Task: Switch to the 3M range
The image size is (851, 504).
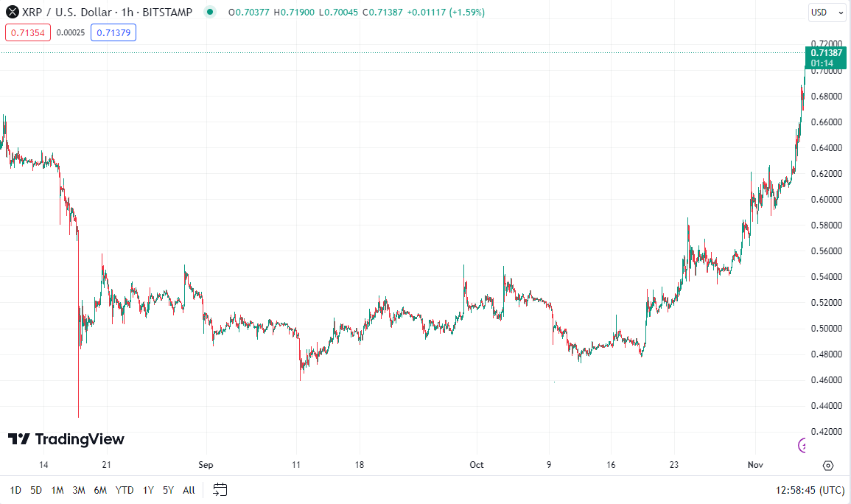Action: [79, 490]
